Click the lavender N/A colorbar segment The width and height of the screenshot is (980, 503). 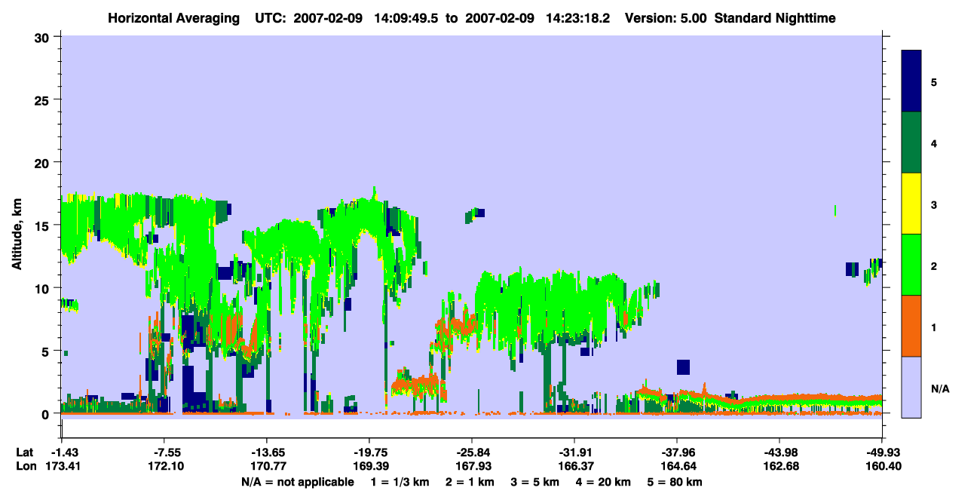click(911, 387)
